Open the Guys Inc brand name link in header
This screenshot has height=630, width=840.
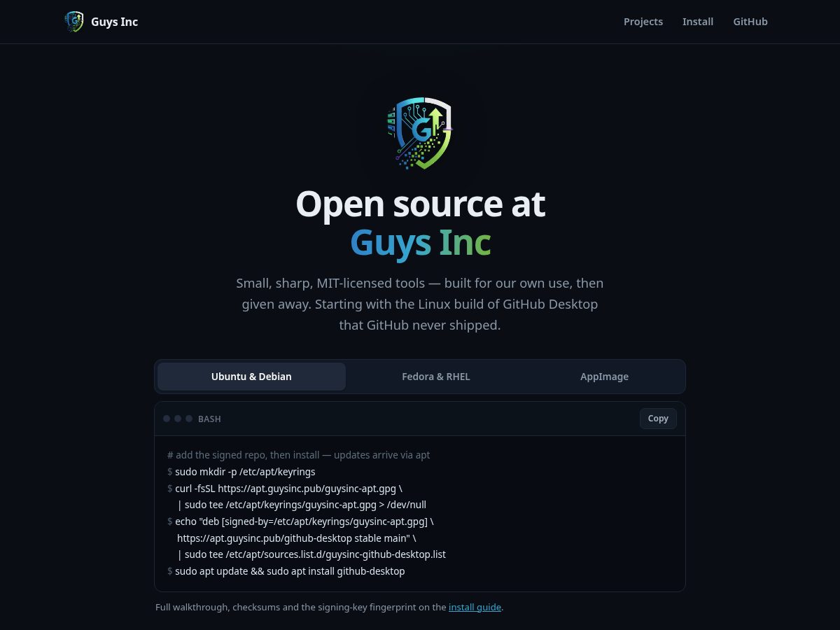click(x=114, y=22)
